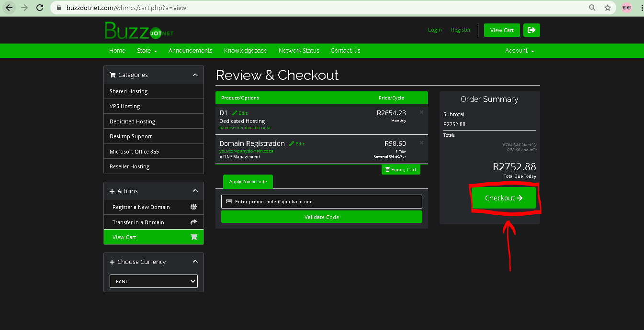Viewport: 644px width, 330px height.
Task: Click the browser reload icon
Action: tap(40, 8)
